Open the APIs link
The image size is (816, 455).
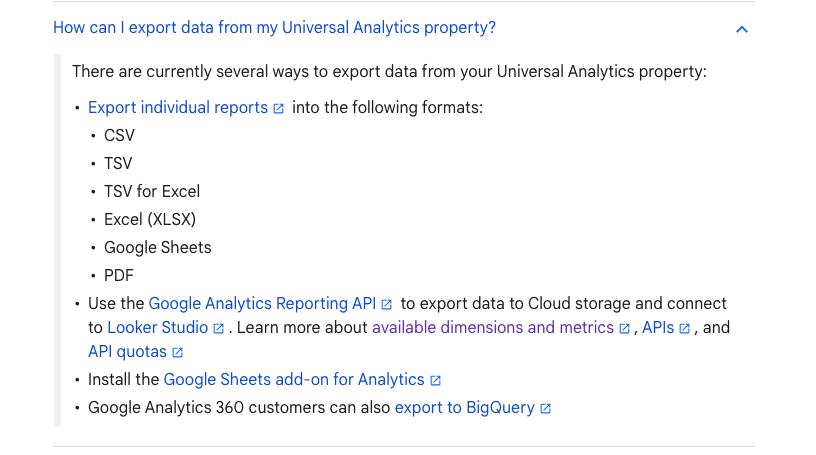click(x=658, y=327)
